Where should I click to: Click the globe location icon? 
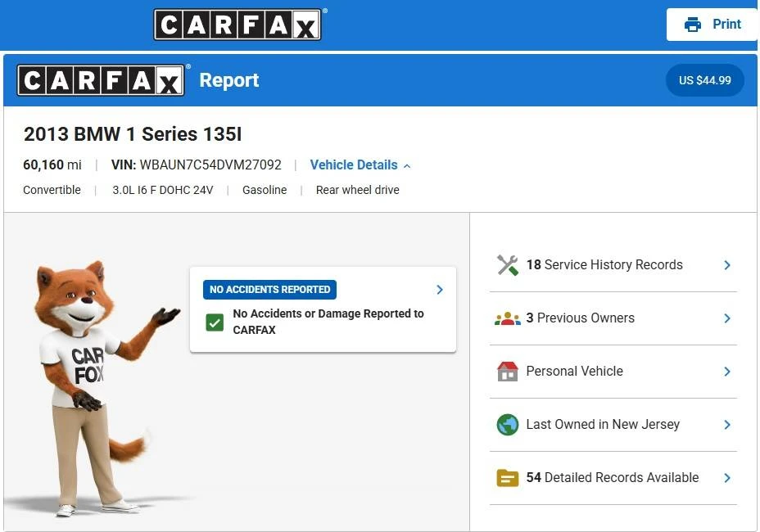coord(508,425)
